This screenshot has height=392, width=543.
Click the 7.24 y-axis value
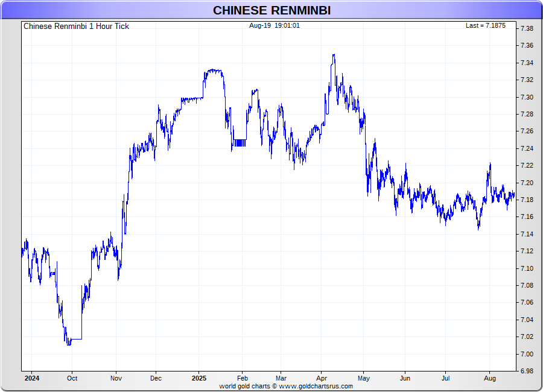(527, 148)
